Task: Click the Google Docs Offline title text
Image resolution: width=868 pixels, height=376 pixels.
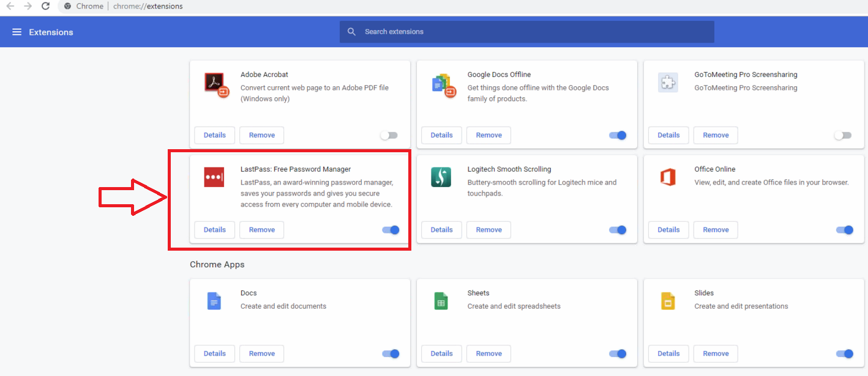Action: (x=499, y=75)
